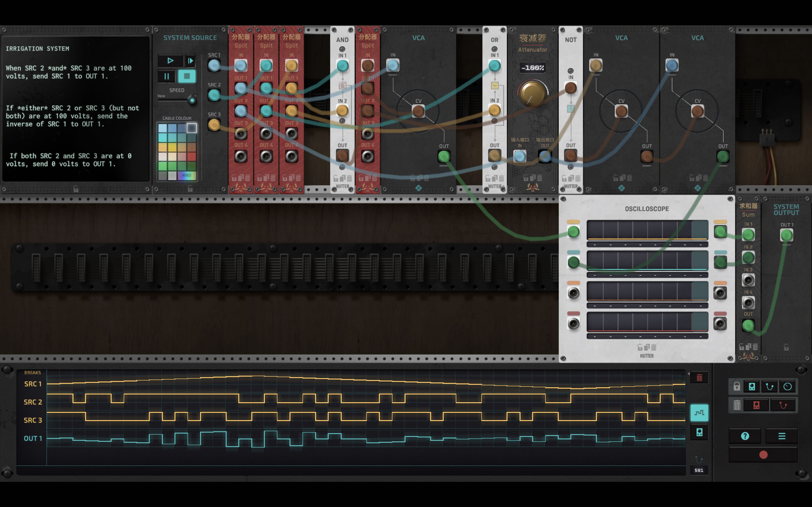Click the red trash icon above the Breaks timeline

[699, 377]
